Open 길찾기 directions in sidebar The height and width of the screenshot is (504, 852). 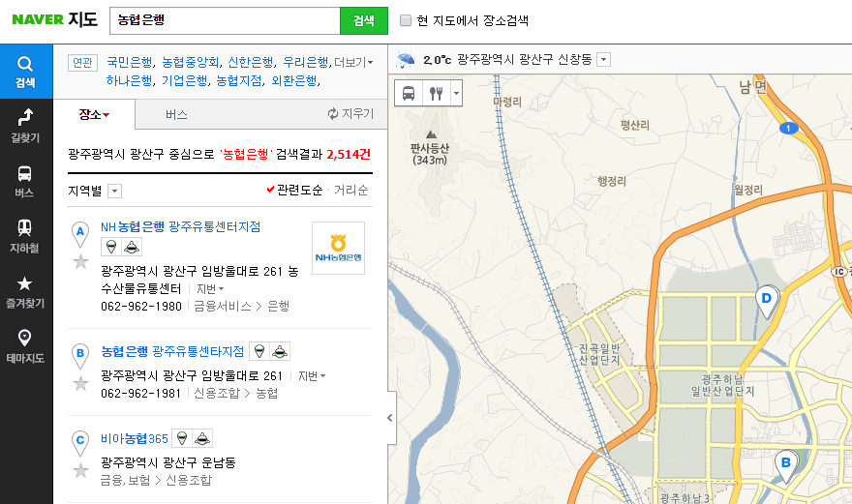click(x=25, y=126)
